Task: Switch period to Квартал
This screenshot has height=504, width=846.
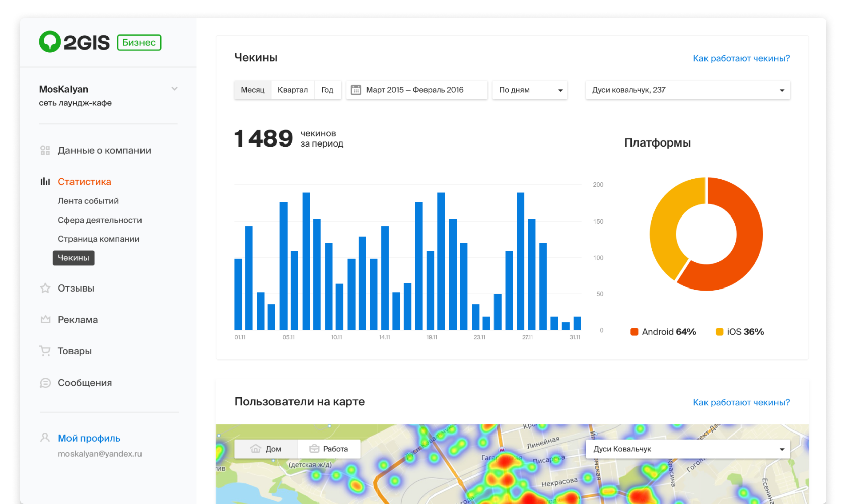Action: pos(293,90)
